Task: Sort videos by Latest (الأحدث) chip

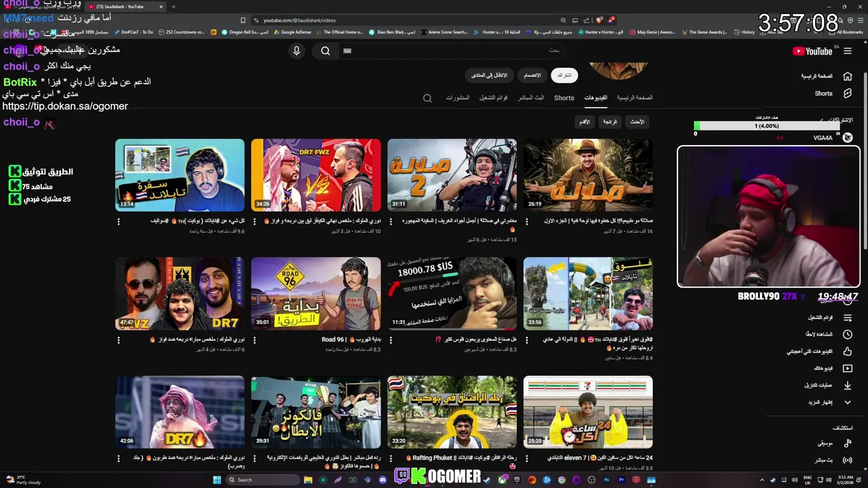Action: click(637, 122)
